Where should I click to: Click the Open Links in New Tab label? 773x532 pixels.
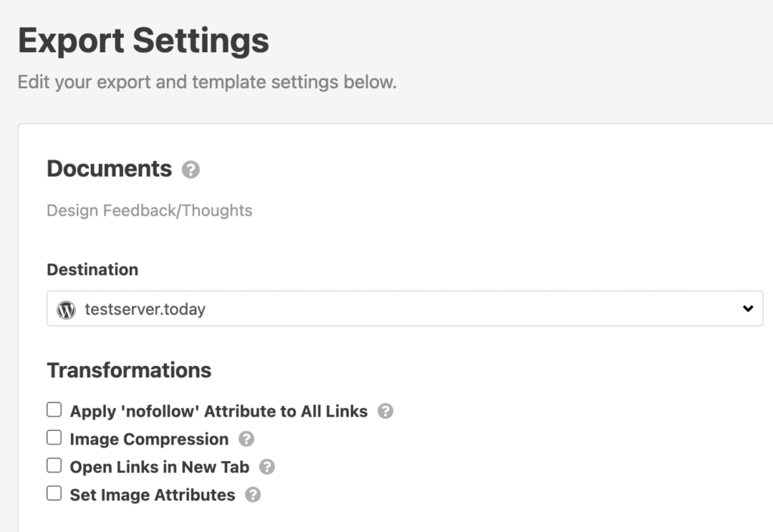pos(159,467)
